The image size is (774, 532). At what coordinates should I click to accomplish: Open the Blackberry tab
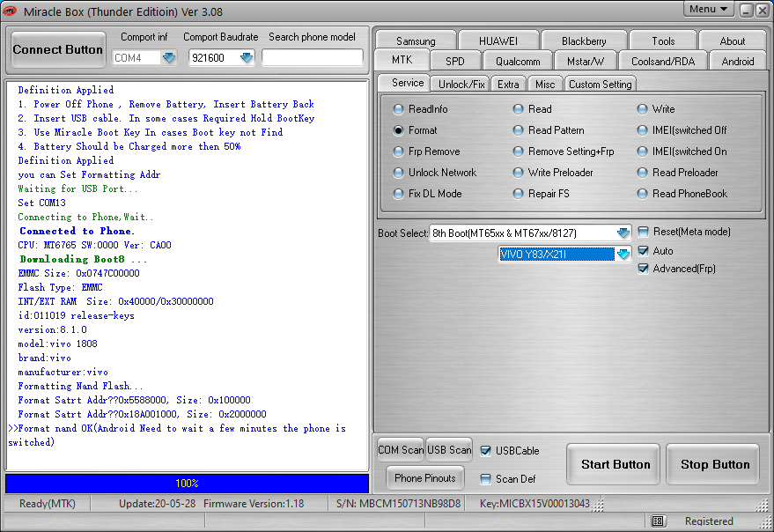[x=584, y=41]
